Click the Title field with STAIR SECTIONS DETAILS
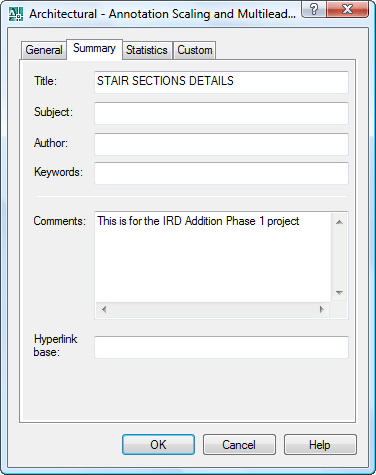376x475 pixels. tap(221, 82)
